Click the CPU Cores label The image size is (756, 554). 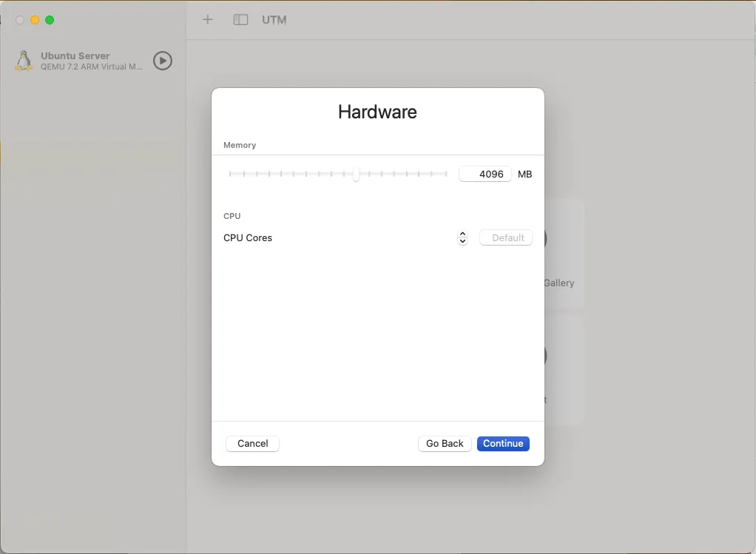click(x=248, y=238)
